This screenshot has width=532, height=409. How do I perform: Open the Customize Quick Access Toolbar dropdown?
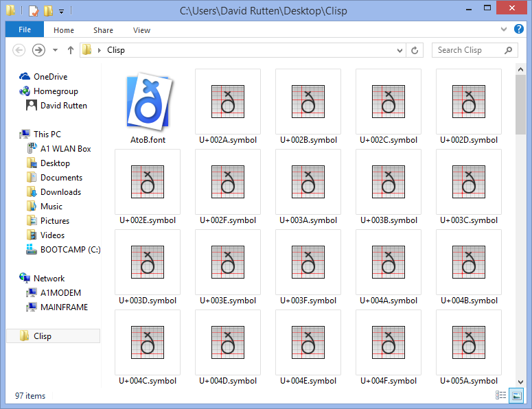coord(61,11)
